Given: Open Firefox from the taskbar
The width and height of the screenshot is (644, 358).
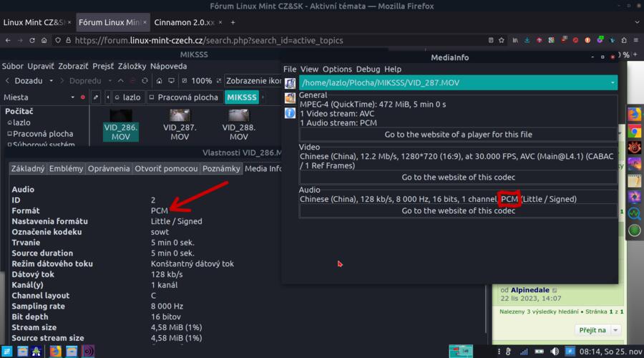Looking at the screenshot, I should (x=55, y=351).
